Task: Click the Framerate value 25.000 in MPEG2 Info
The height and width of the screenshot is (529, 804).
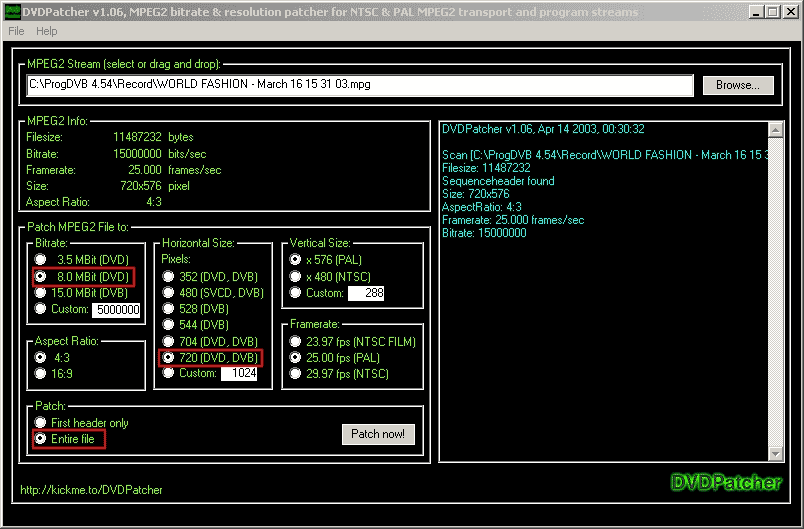Action: tap(145, 170)
